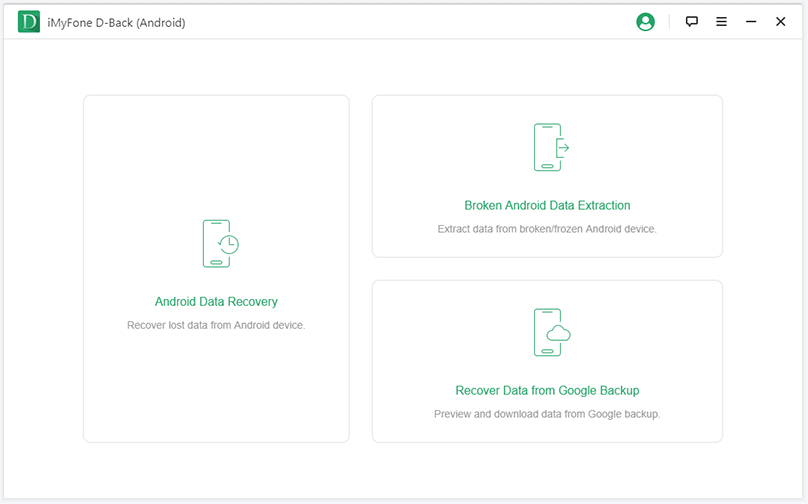
Task: Choose Broken Android Data Extraction title
Action: tap(547, 206)
